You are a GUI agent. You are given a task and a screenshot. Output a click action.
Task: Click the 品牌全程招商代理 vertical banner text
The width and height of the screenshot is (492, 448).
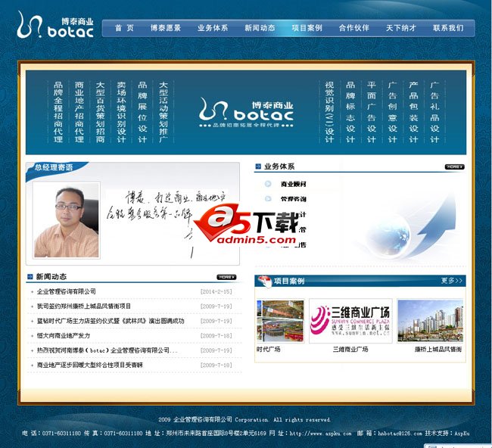(58, 112)
